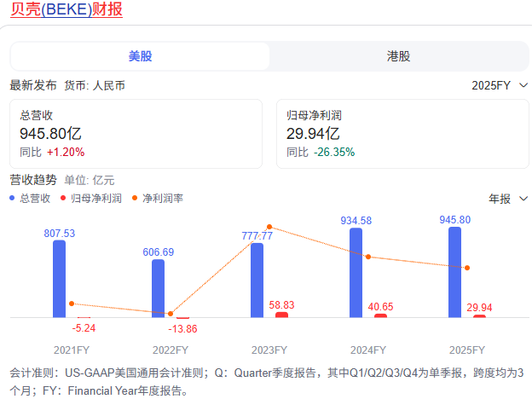Select the 2022FY blue revenue bar
532x399 pixels.
[x=158, y=288]
